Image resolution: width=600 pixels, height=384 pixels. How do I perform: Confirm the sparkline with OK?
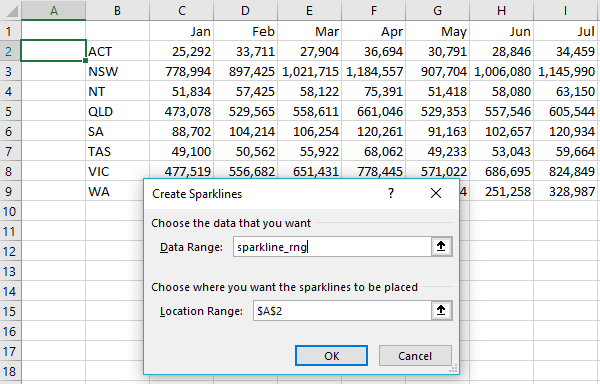(331, 356)
